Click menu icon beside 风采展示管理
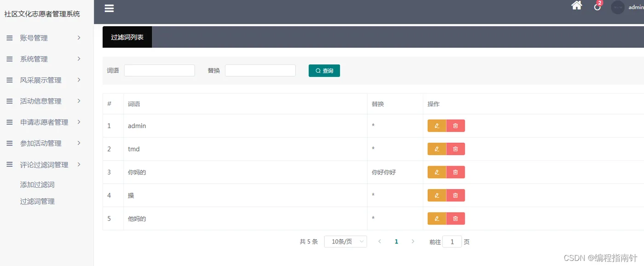The height and width of the screenshot is (266, 644). [9, 80]
